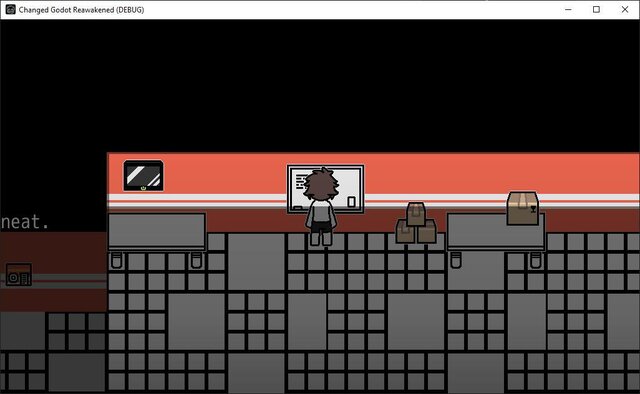Maximize the game window
The height and width of the screenshot is (394, 640).
(x=596, y=9)
